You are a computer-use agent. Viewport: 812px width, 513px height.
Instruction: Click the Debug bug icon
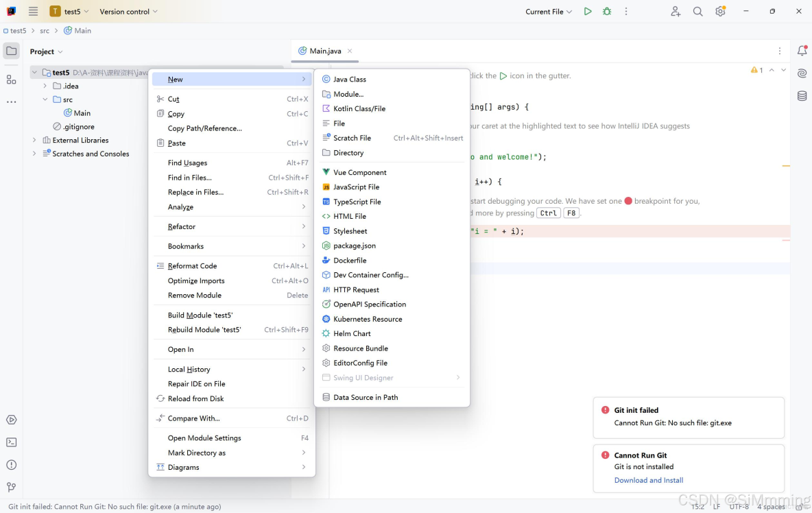607,12
